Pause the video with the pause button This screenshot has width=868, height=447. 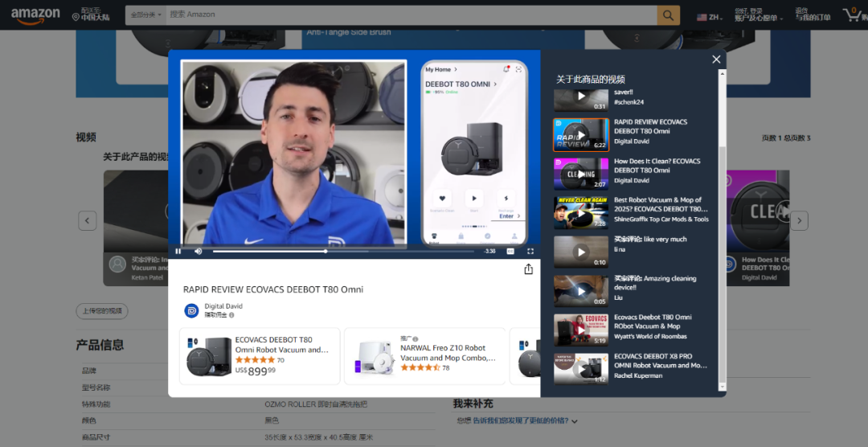(x=178, y=252)
